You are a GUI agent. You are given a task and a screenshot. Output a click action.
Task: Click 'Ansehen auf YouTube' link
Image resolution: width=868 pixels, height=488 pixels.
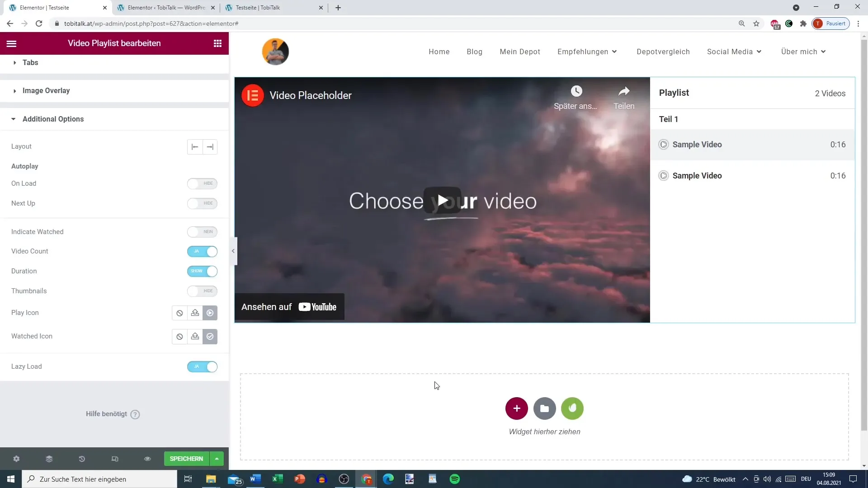point(289,307)
